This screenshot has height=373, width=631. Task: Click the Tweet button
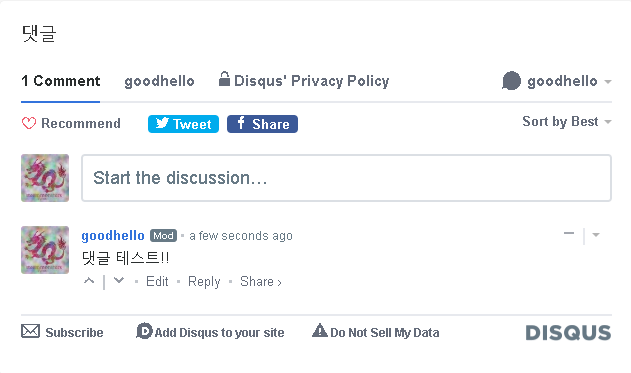184,124
